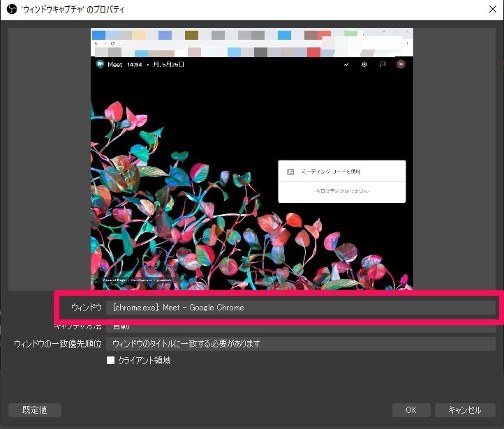Click the Meet logo in the preview
Screen dimensions: 504x429
100,64
